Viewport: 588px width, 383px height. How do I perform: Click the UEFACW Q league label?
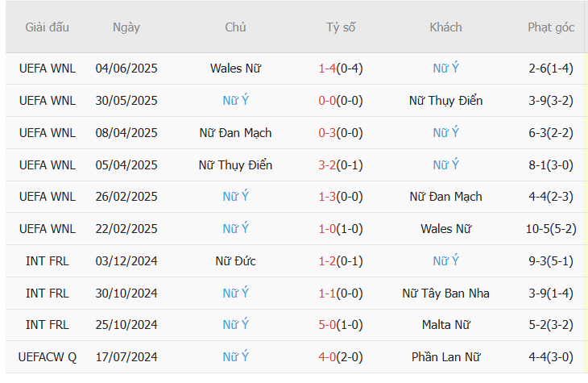[x=48, y=357]
